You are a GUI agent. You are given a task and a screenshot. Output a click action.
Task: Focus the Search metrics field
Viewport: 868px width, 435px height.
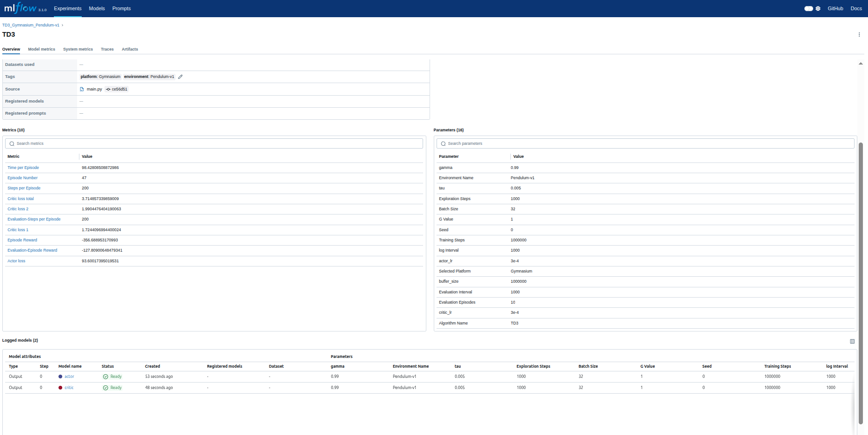(214, 143)
